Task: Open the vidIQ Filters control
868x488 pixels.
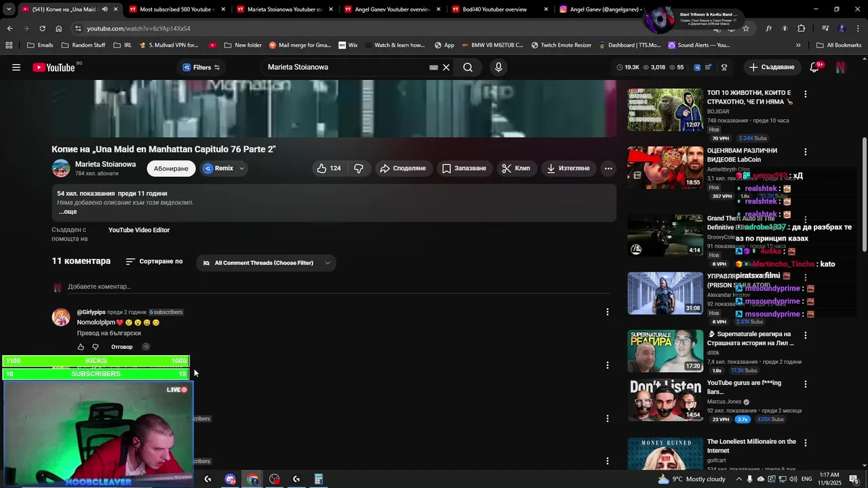Action: tap(201, 67)
